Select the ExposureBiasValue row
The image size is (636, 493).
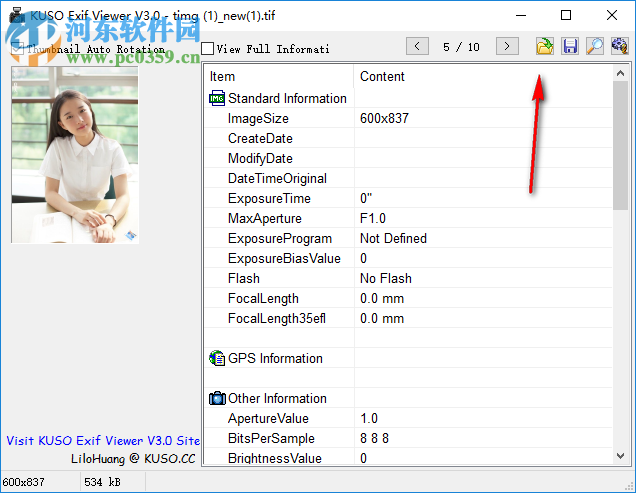point(409,258)
